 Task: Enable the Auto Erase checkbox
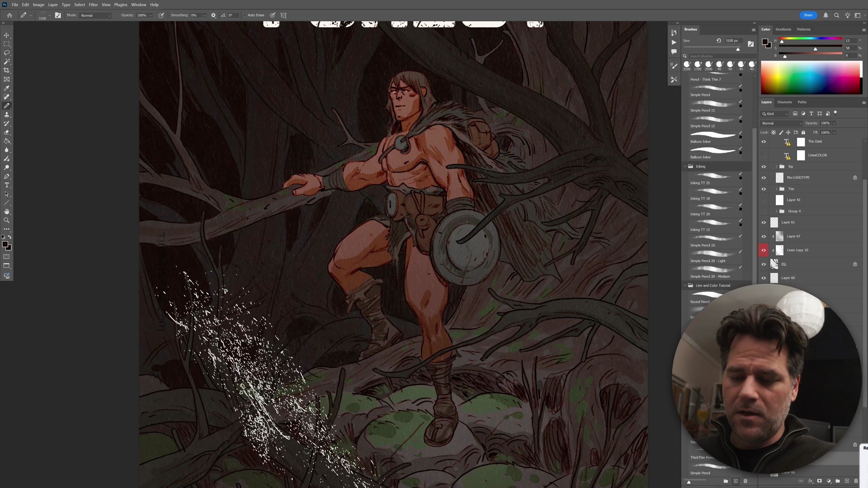[x=245, y=15]
